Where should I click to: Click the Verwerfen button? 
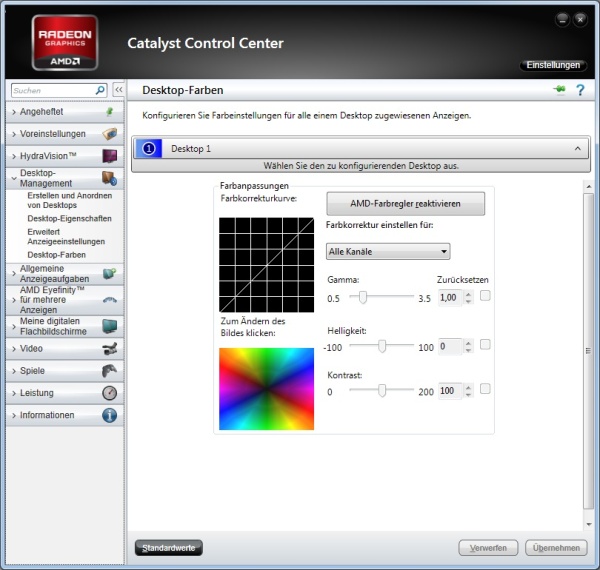pyautogui.click(x=488, y=548)
